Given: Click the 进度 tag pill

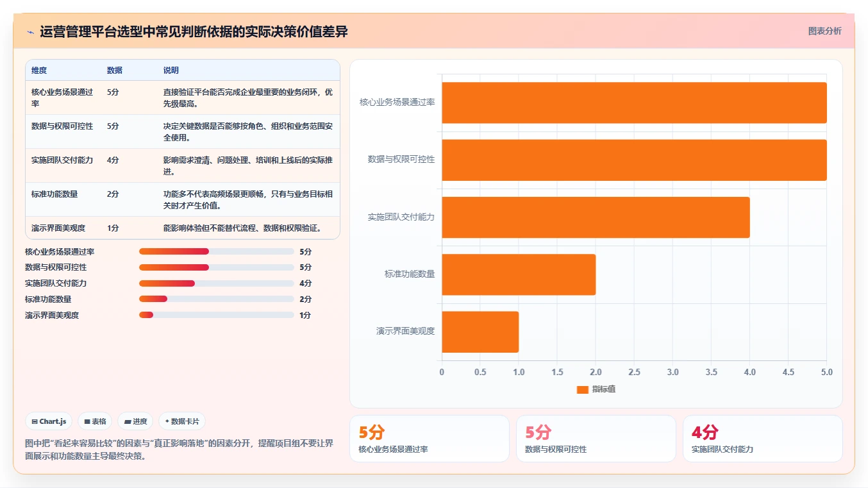Looking at the screenshot, I should (135, 421).
